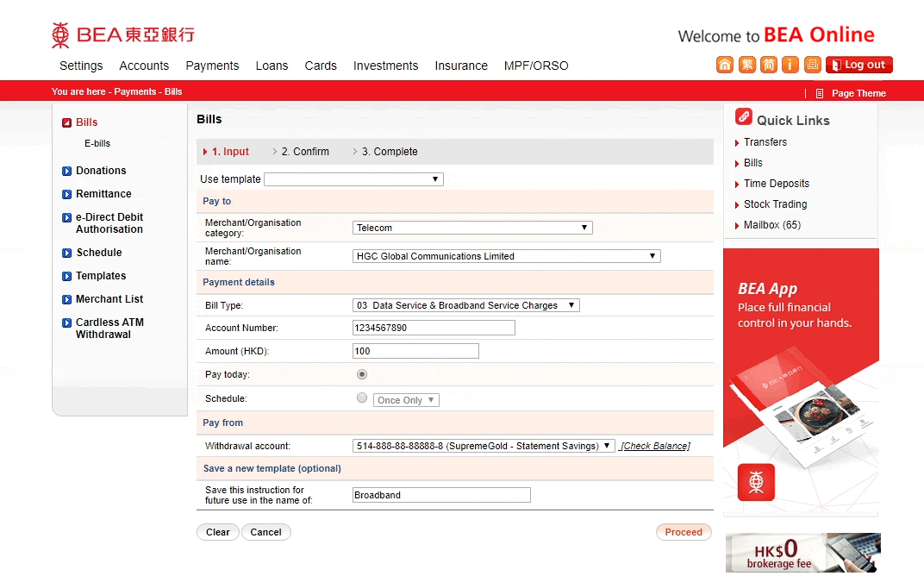Switch to Simplified Chinese language icon
Image resolution: width=924 pixels, height=576 pixels.
click(769, 65)
